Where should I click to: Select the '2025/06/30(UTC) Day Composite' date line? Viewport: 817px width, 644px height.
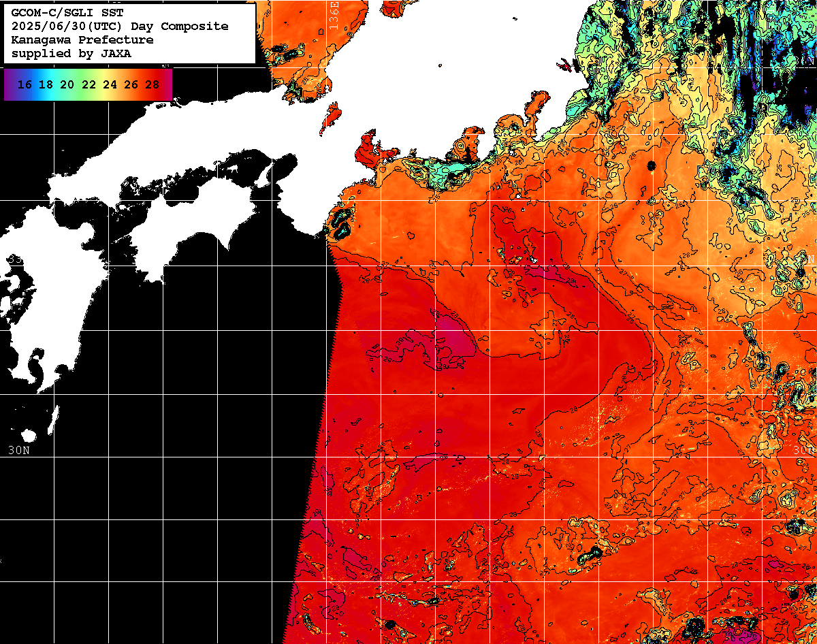[120, 27]
